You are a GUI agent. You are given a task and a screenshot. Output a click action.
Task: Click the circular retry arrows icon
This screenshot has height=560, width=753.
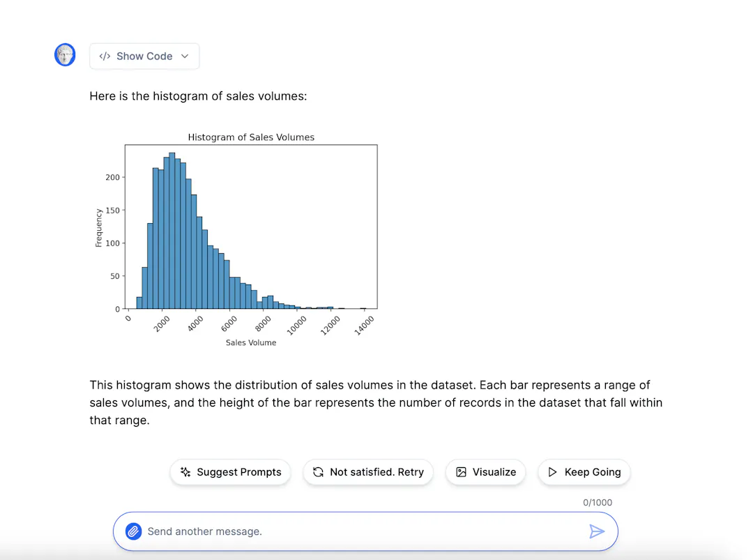318,472
